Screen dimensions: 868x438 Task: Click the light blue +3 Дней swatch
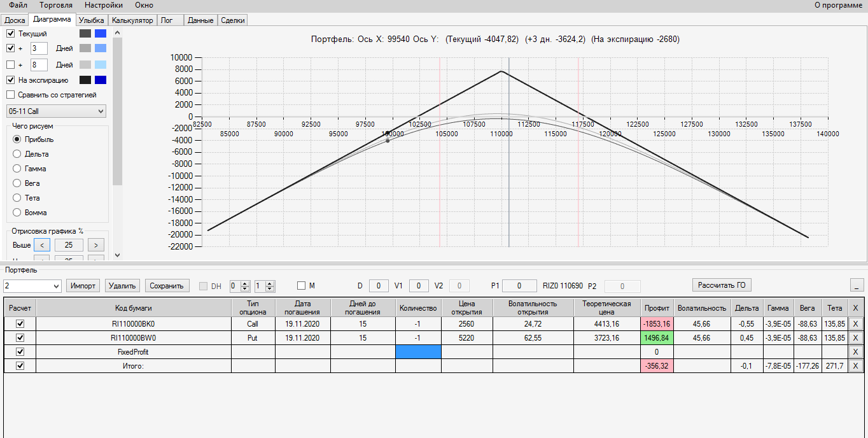tap(101, 48)
